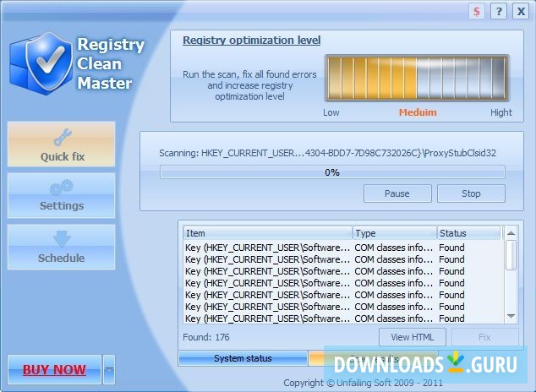Click the Hight level label
This screenshot has height=392, width=536.
(x=501, y=112)
